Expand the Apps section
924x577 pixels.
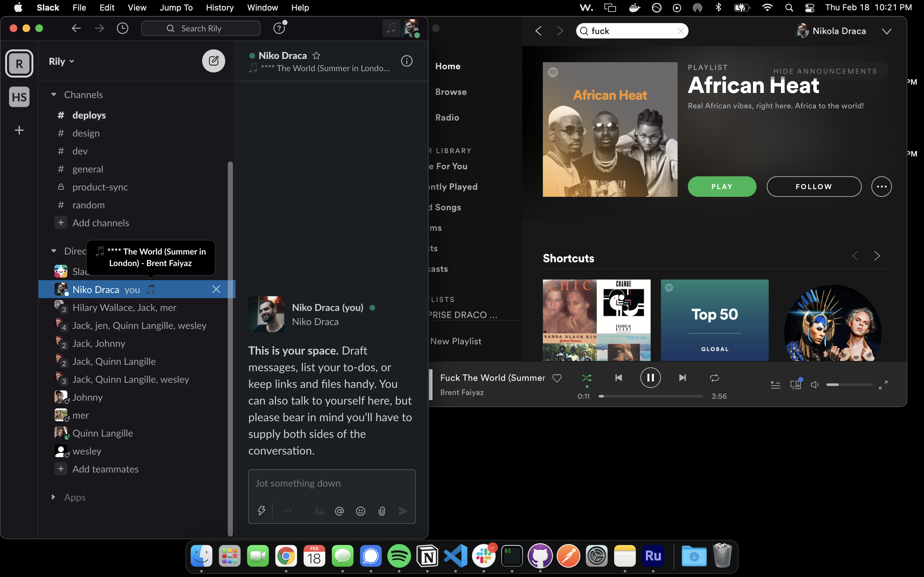click(x=54, y=497)
